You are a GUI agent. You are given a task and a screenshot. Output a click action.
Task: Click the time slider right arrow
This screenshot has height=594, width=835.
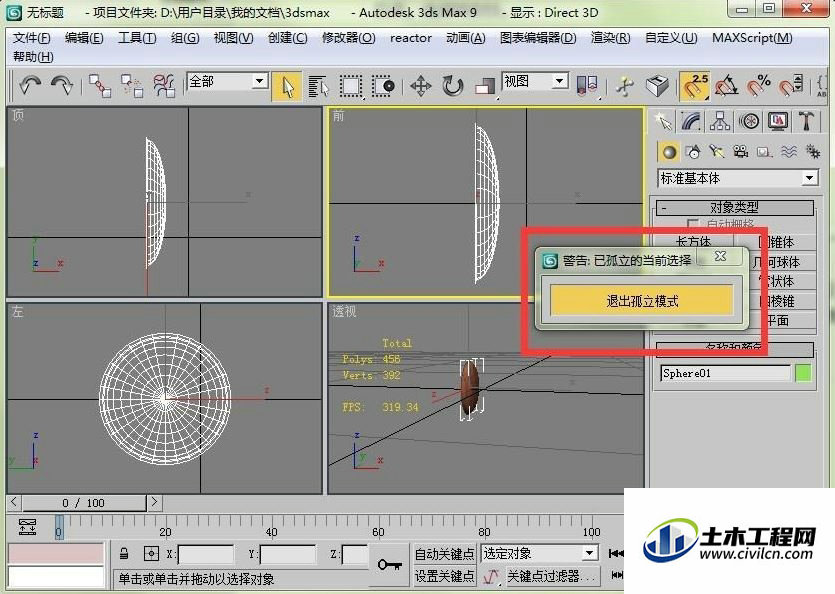[x=154, y=502]
